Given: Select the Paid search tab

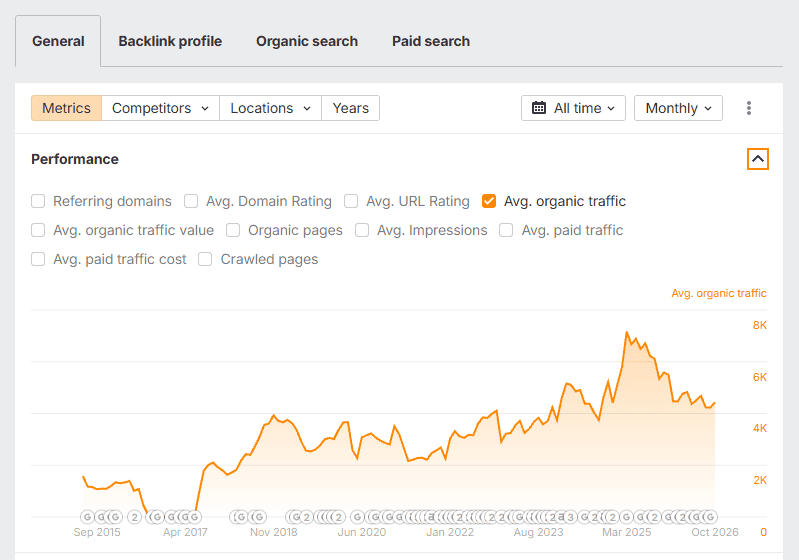Looking at the screenshot, I should pos(431,41).
